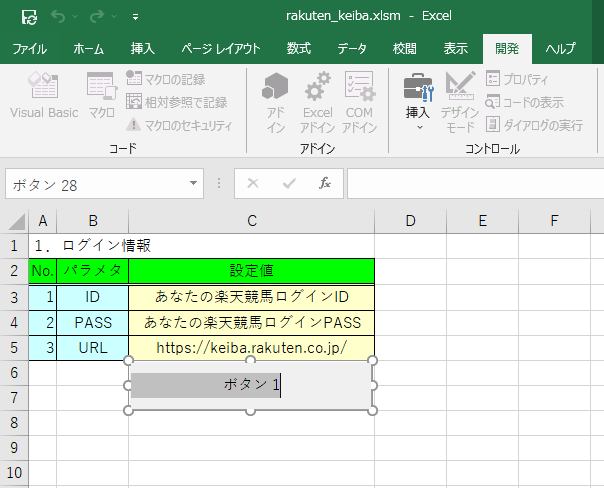Switch to the 表示 tab
The image size is (604, 488).
[x=456, y=49]
